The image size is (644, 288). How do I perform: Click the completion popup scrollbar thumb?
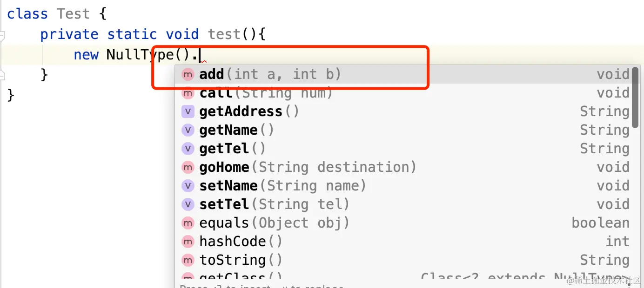pyautogui.click(x=636, y=98)
